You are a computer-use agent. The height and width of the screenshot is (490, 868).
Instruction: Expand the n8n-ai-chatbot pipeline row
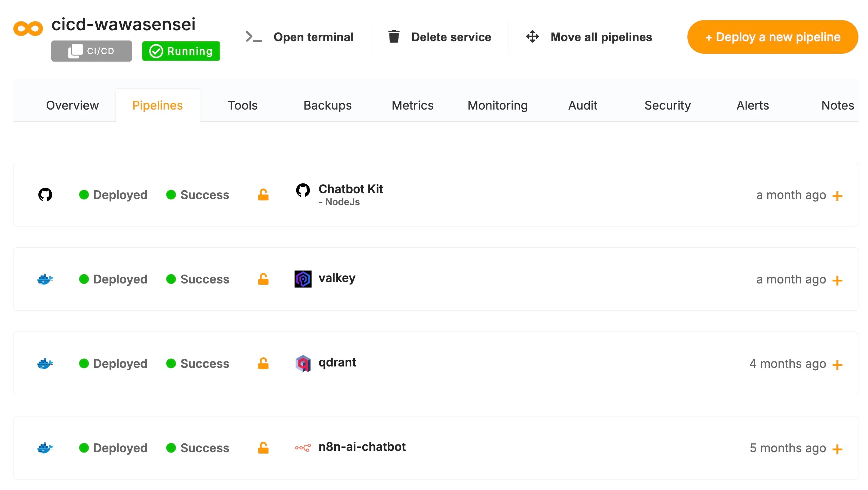837,449
